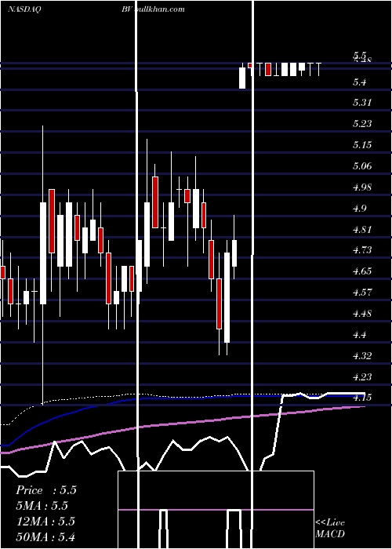This screenshot has width=392, height=549.
Task: Click the 4.73 price axis label
Action: (x=362, y=250)
